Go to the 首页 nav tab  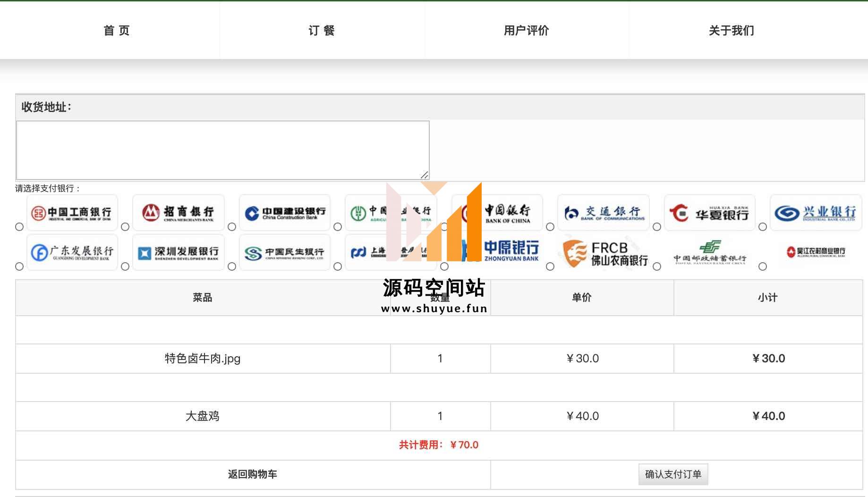pyautogui.click(x=117, y=31)
